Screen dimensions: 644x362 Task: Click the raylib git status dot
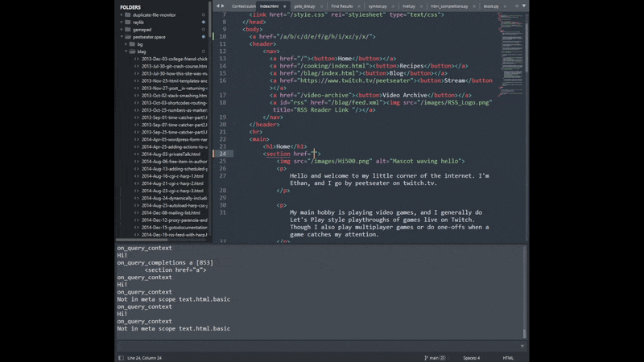pos(204,23)
